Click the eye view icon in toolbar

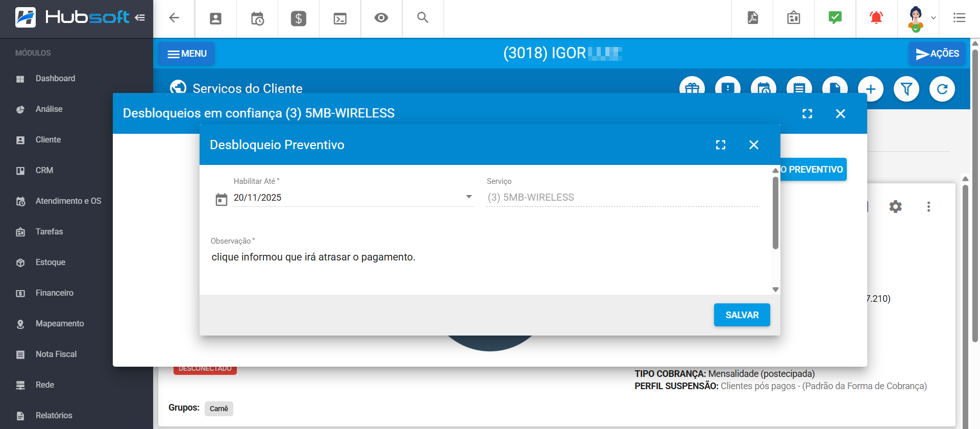click(x=381, y=18)
